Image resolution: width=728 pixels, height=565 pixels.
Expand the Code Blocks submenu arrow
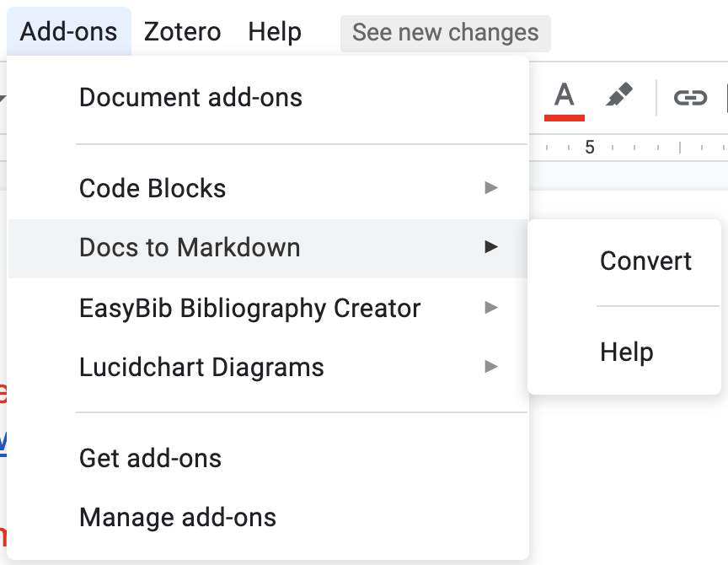491,188
